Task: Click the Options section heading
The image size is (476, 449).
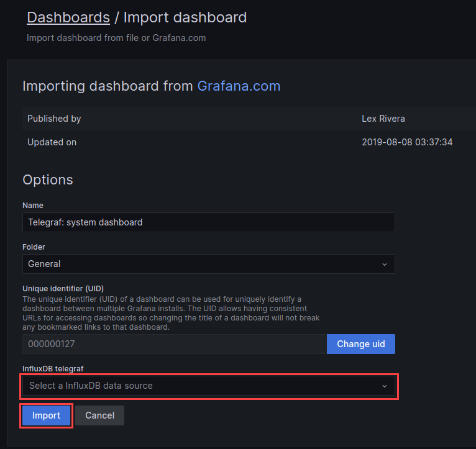Action: (x=48, y=180)
